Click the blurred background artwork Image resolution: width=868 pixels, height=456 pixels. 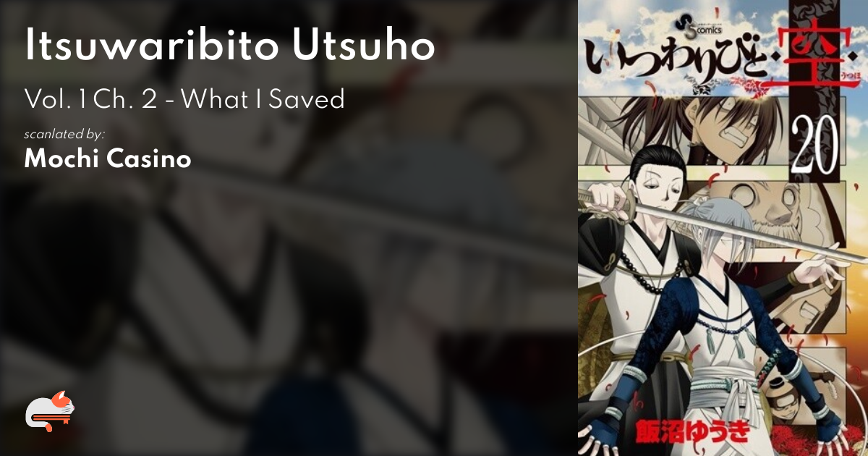[x=289, y=290]
